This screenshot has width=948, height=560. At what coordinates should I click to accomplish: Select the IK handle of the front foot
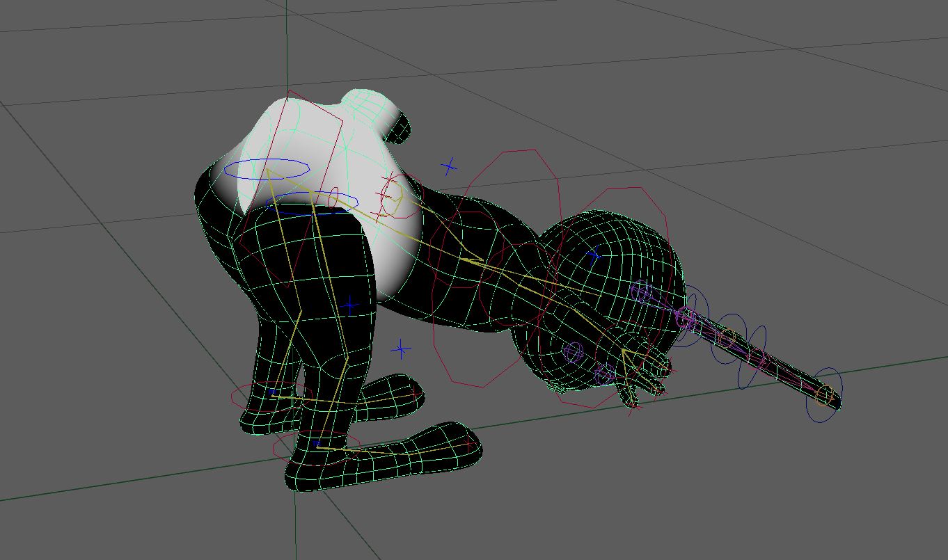tap(317, 442)
